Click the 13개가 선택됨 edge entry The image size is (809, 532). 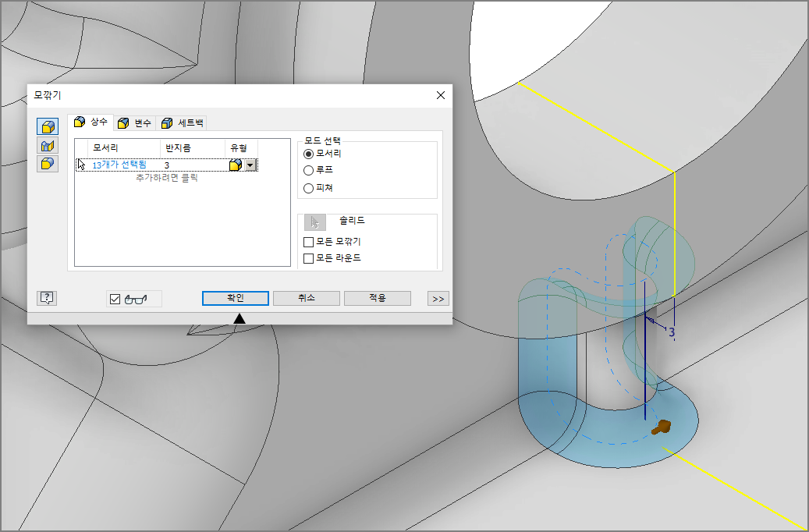119,165
